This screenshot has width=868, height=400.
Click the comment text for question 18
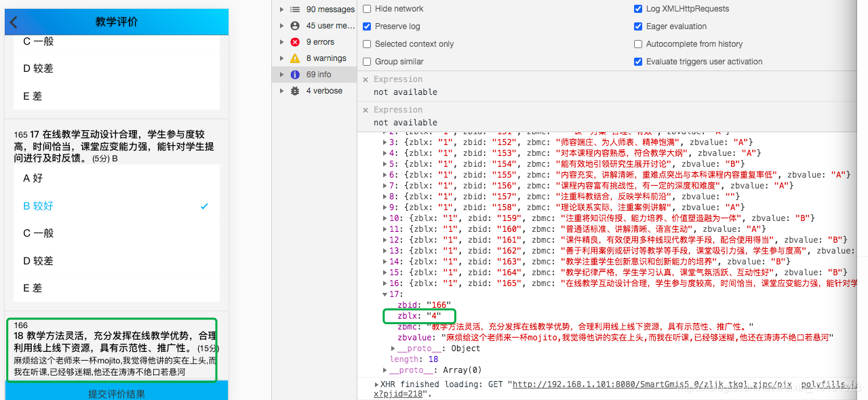115,367
